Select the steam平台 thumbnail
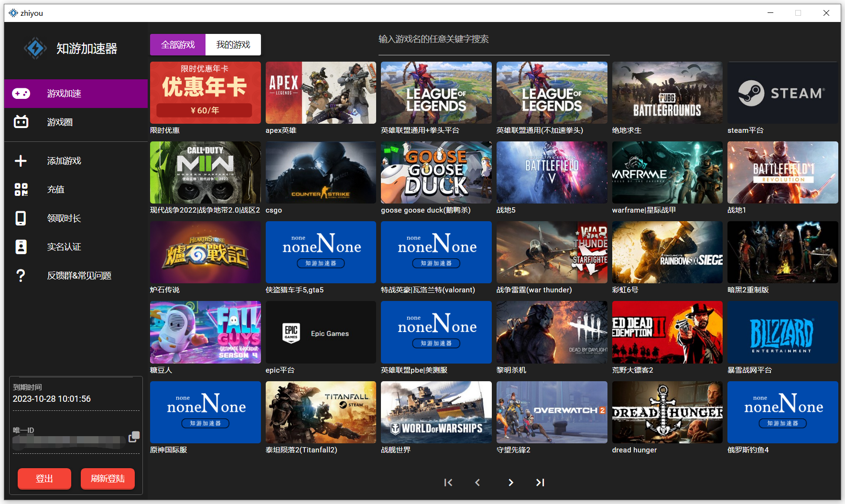Screen dimensions: 845x504 [x=783, y=93]
